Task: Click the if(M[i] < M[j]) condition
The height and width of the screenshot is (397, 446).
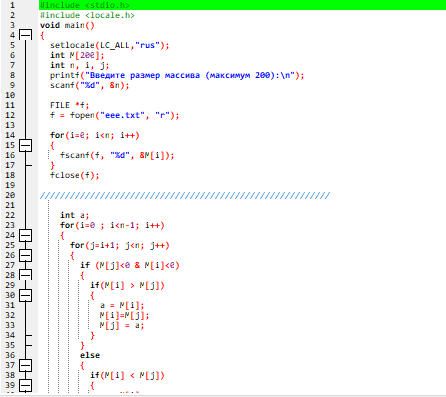Action: coord(127,375)
